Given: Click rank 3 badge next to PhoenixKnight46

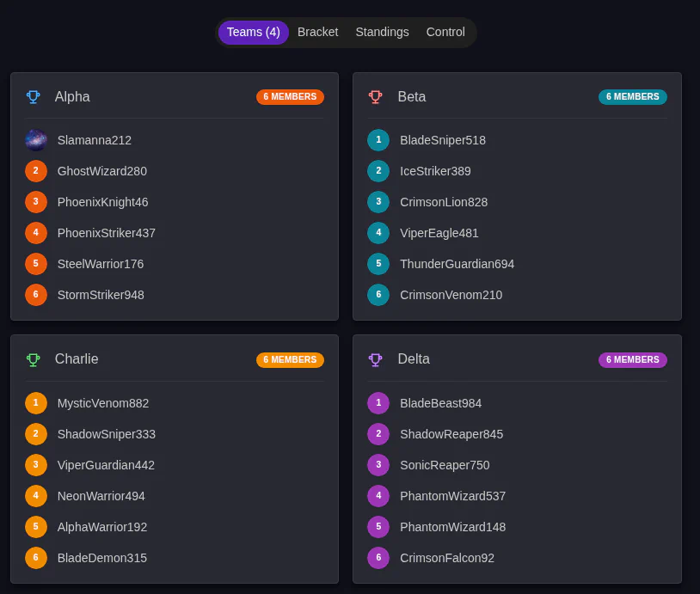Looking at the screenshot, I should pyautogui.click(x=35, y=202).
